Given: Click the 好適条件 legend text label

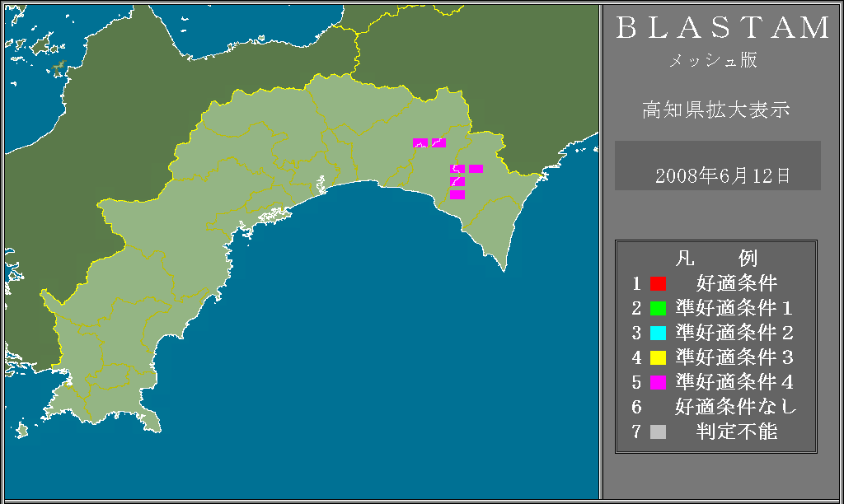Looking at the screenshot, I should point(736,284).
